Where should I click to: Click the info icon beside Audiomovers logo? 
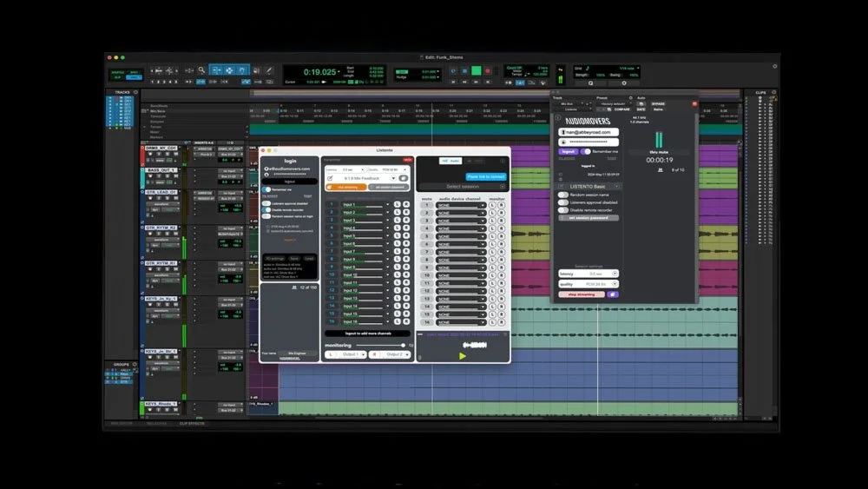click(x=558, y=118)
